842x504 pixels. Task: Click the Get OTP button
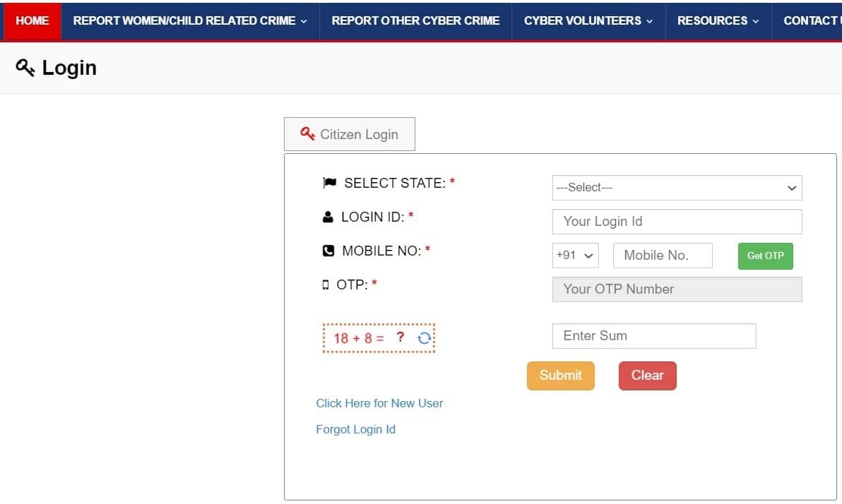point(765,256)
